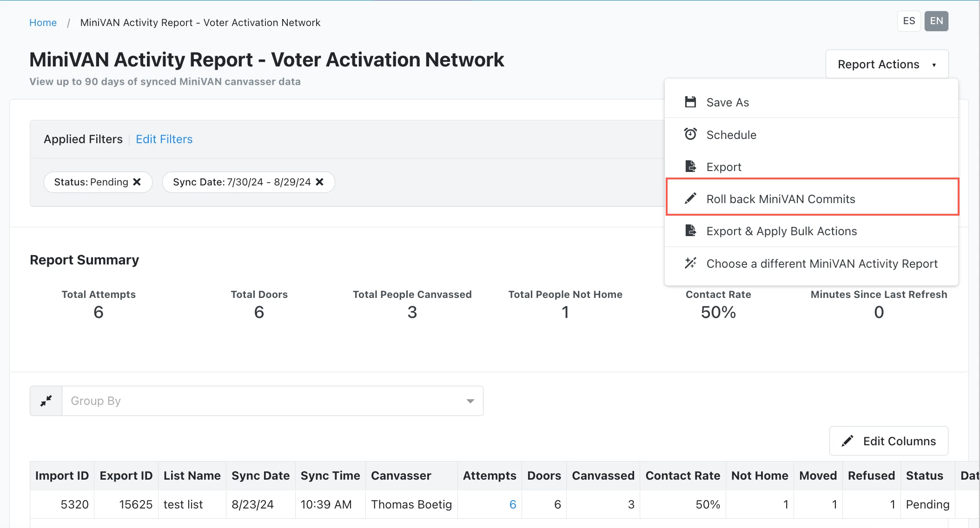Collapse the Report Actions dropdown

[x=887, y=64]
